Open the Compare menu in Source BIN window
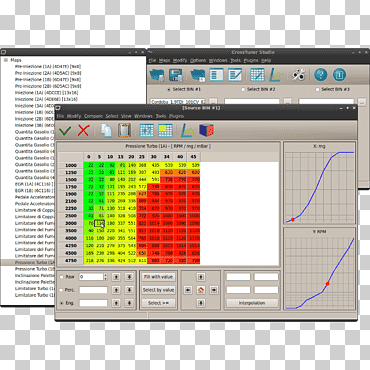This screenshot has width=370, height=370. tap(93, 116)
